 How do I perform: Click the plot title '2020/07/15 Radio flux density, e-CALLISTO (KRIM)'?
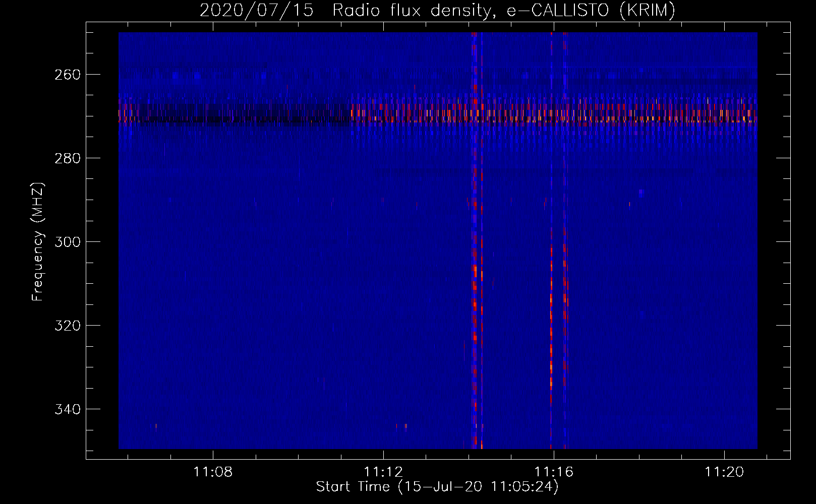[437, 10]
